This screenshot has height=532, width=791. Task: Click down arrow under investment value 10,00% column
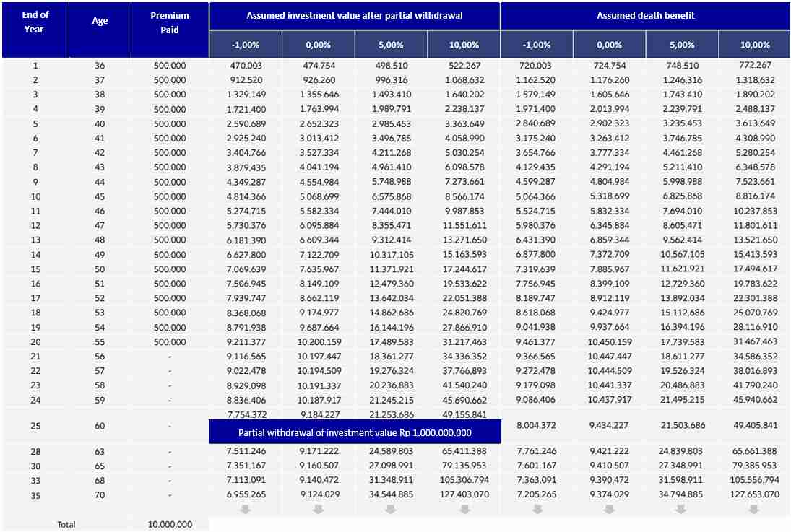pyautogui.click(x=464, y=509)
